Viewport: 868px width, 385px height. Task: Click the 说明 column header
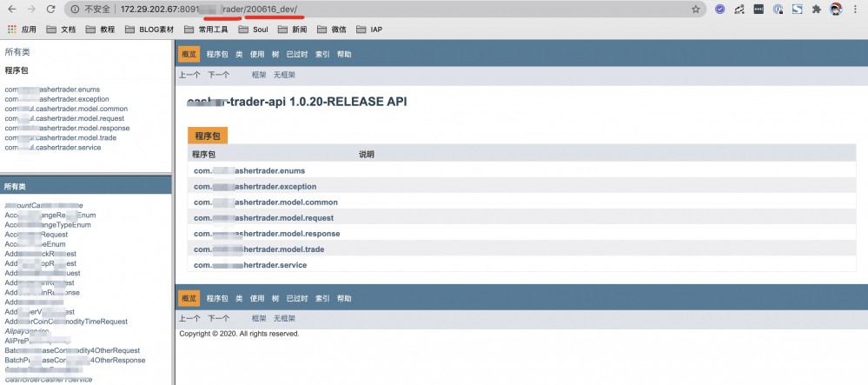pos(367,154)
